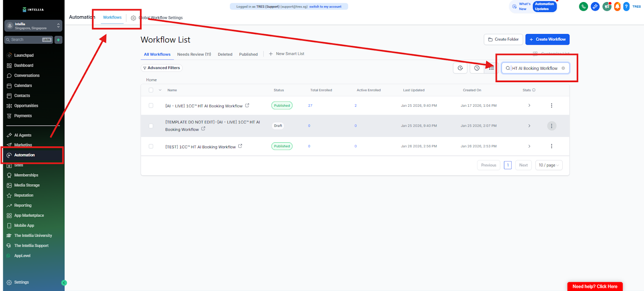The image size is (644, 291).
Task: Select the Published tab
Action: point(248,54)
